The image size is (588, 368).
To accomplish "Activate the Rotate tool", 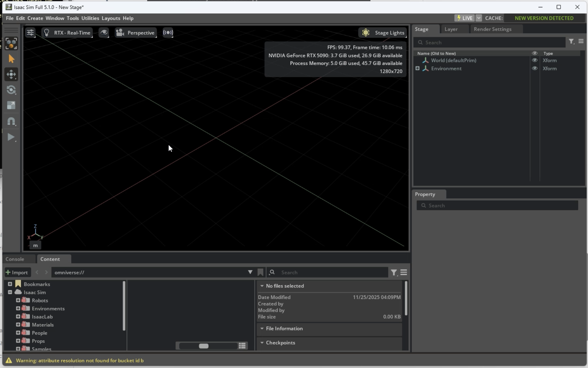I will click(x=11, y=90).
